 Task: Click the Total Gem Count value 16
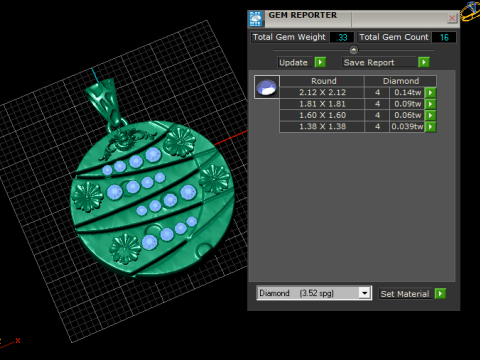click(x=444, y=37)
